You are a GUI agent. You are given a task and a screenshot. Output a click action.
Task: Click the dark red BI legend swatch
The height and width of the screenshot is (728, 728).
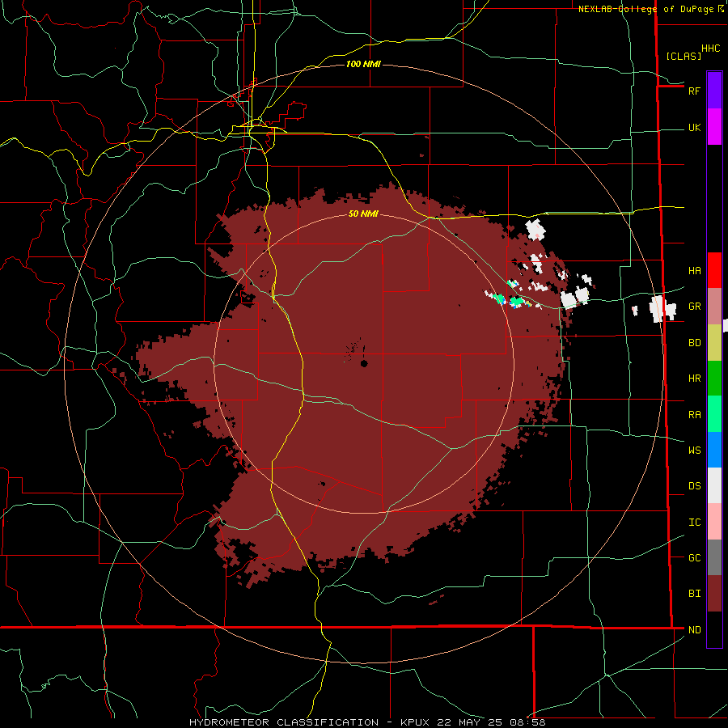714,594
